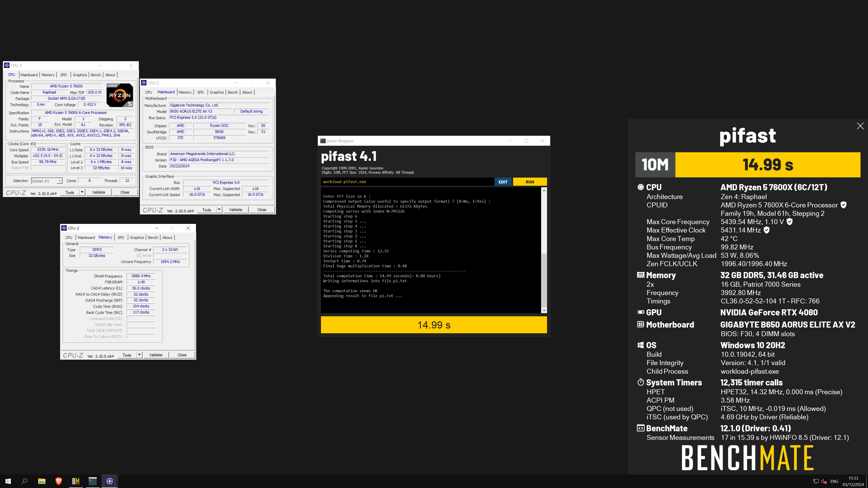Screen dimensions: 868x488
Task: Open taskbar search magnifier
Action: (x=25, y=481)
